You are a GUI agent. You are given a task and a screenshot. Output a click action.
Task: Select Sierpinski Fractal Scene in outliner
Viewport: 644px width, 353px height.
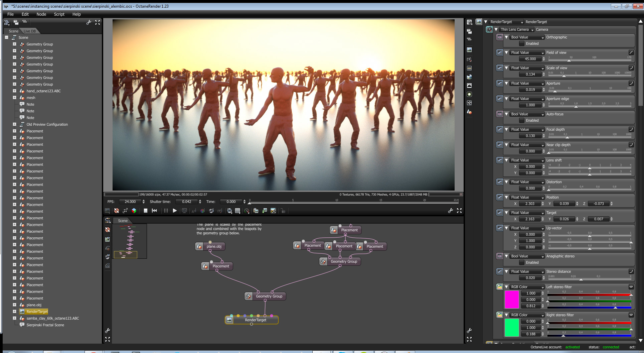(45, 325)
